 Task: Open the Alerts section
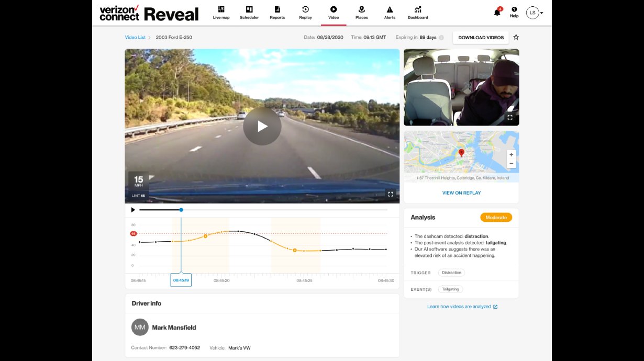coord(390,13)
